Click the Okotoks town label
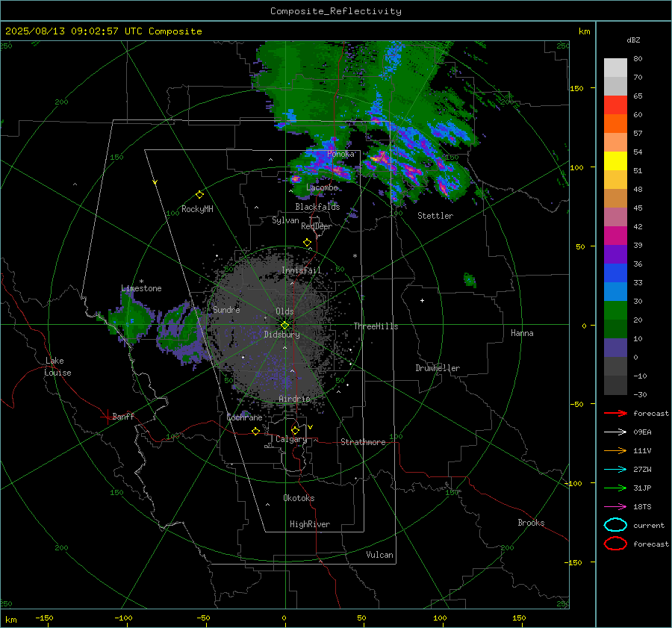Viewport: 672px width, 628px height. click(x=299, y=498)
